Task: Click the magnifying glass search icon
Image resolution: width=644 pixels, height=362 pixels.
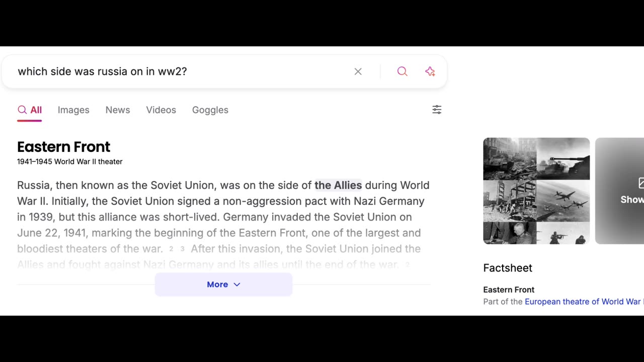Action: (x=402, y=71)
